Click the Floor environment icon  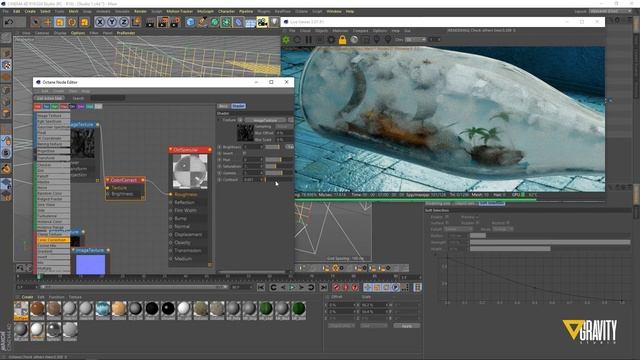coord(250,22)
